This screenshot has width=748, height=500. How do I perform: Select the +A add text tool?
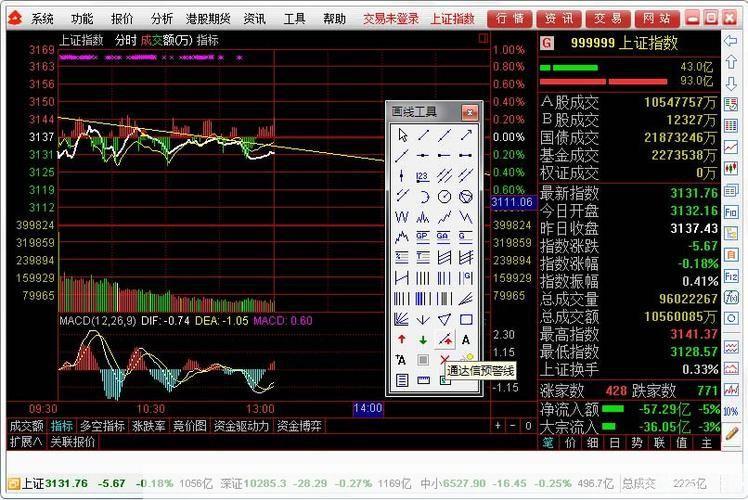pos(402,360)
